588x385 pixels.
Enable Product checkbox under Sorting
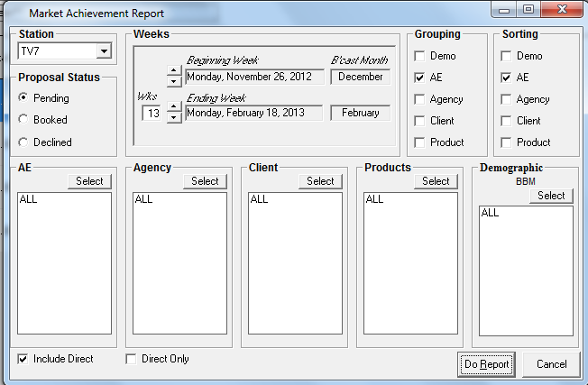506,142
